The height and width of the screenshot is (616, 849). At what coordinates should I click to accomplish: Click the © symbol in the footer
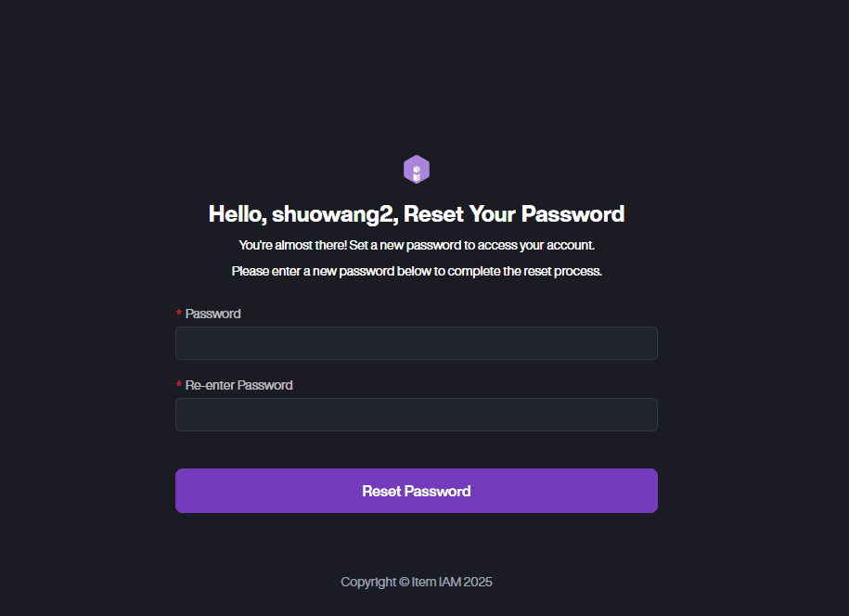click(x=404, y=582)
